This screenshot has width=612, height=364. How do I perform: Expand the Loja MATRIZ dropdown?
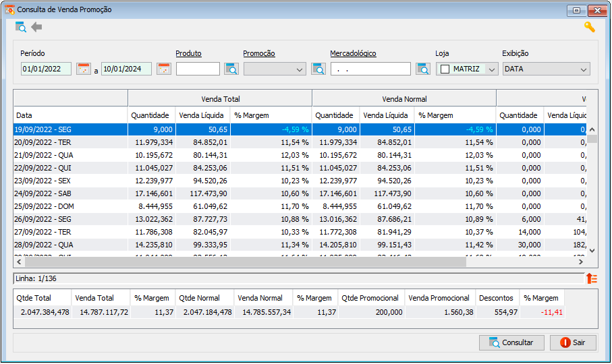pos(492,69)
